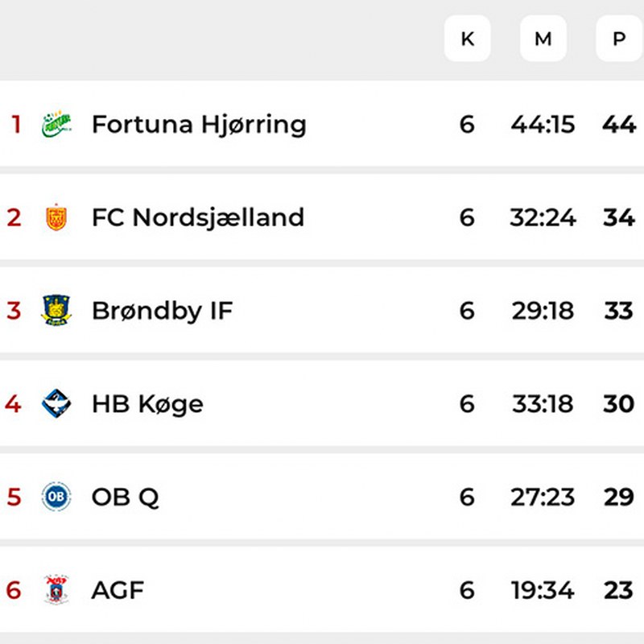Click the Brøndby IF club badge
This screenshot has height=644, width=644.
pos(56,311)
